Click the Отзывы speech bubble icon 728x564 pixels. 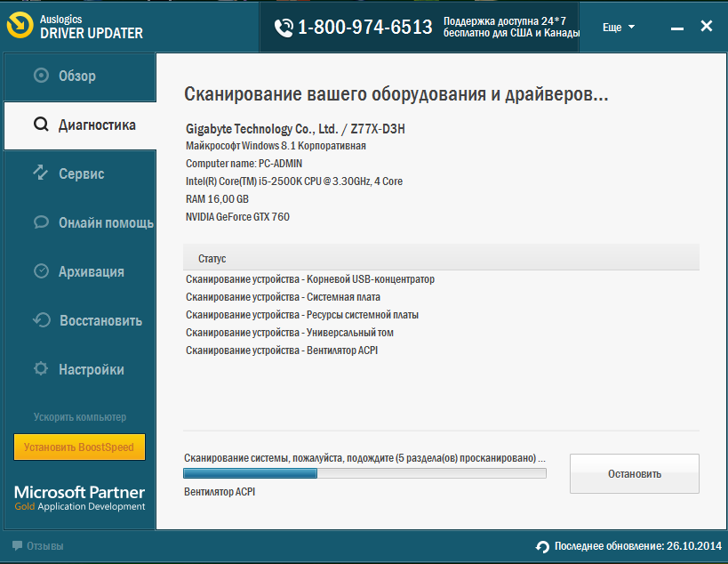(x=17, y=545)
